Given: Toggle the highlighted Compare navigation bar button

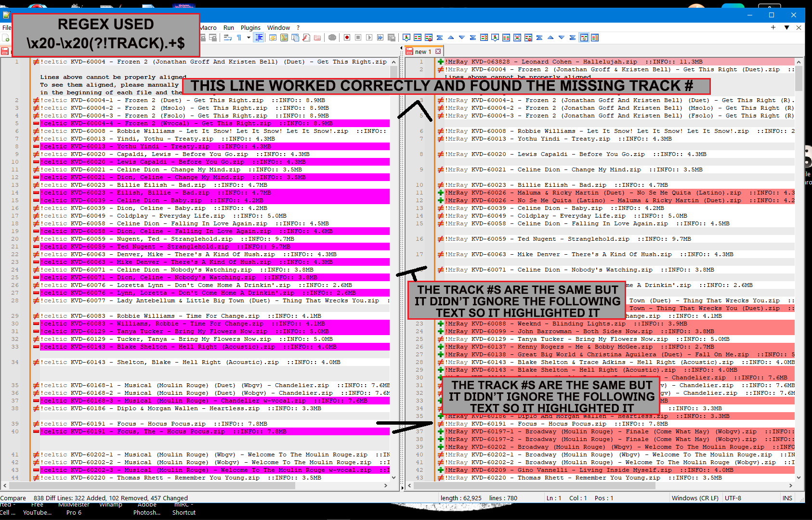Looking at the screenshot, I should (x=584, y=38).
